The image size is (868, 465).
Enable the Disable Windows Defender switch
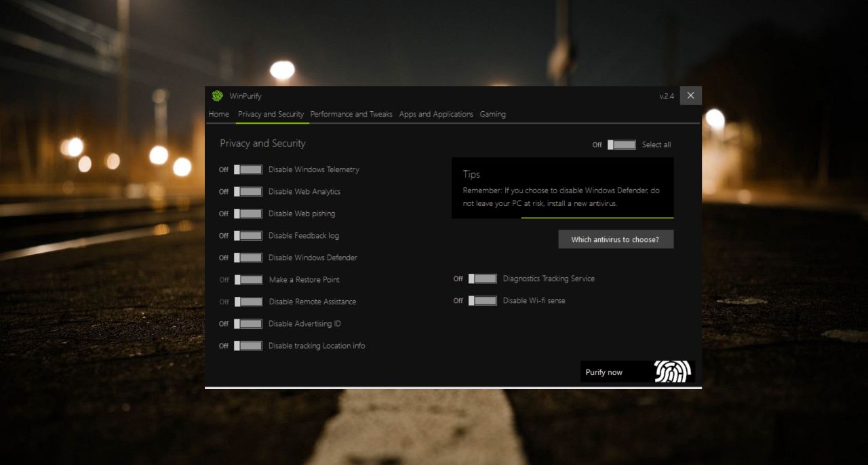click(x=248, y=258)
